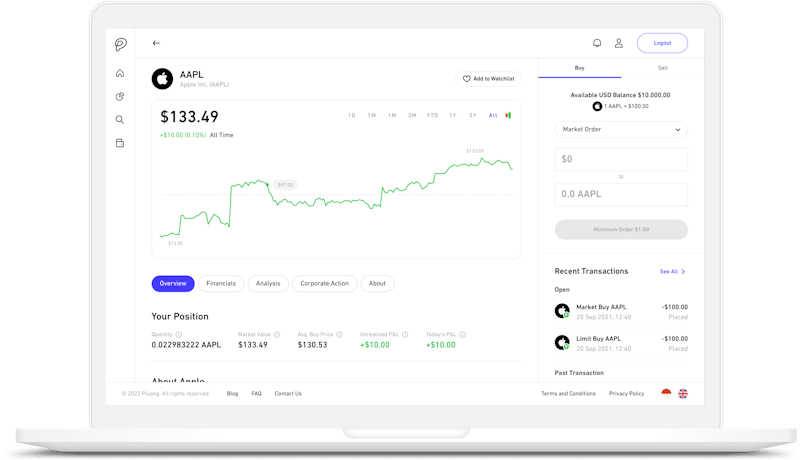Show info for Today's P&L
This screenshot has width=800, height=460.
[x=463, y=335]
